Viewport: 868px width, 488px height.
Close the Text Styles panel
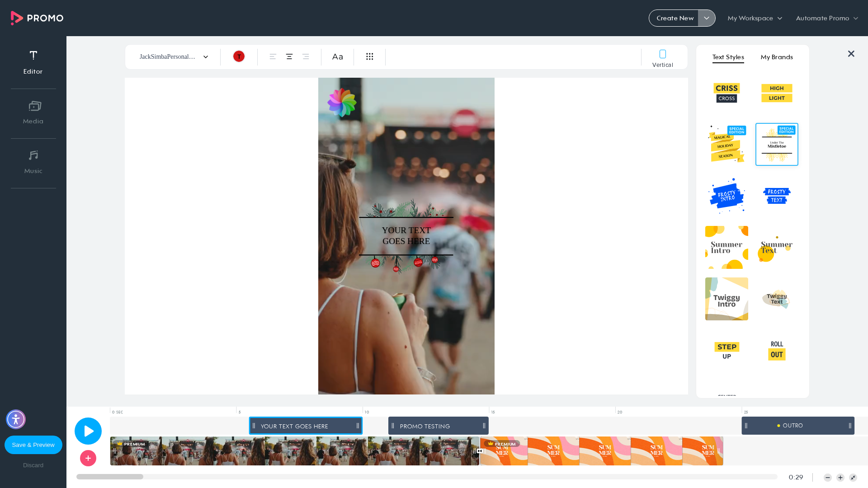point(851,54)
